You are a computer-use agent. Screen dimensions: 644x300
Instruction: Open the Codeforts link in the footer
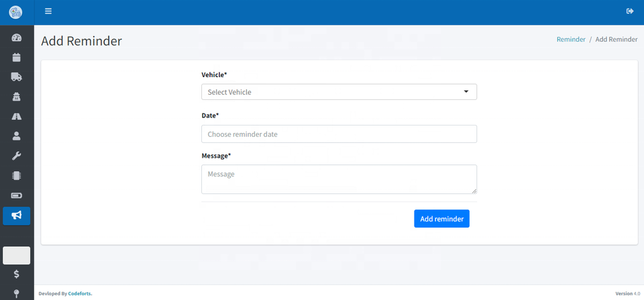click(x=80, y=293)
